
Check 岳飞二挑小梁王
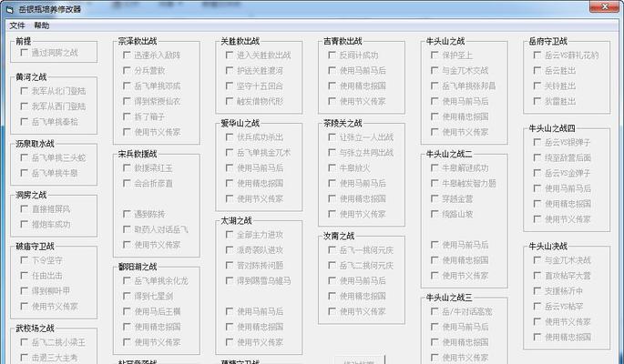[x=24, y=342]
